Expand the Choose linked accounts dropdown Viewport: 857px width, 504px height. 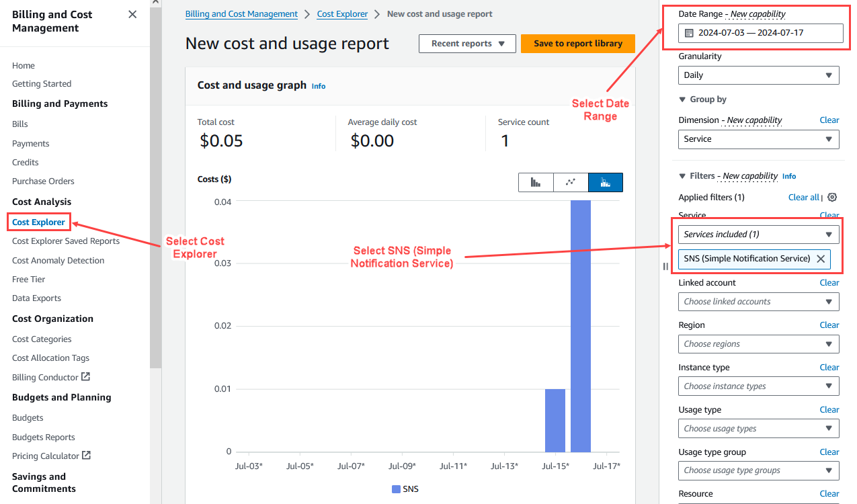[758, 301]
